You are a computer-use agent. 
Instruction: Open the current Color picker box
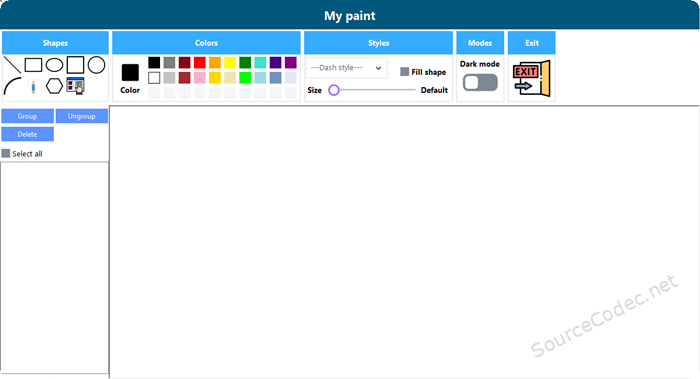click(130, 72)
